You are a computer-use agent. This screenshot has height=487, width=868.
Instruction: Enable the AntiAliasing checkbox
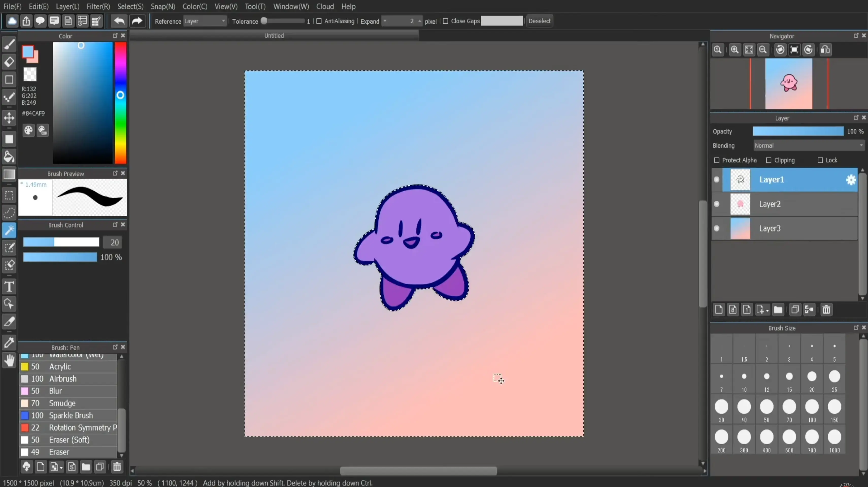point(319,21)
